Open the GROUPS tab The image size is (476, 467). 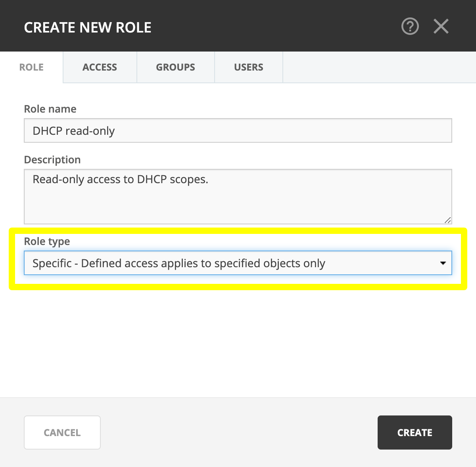click(x=175, y=67)
